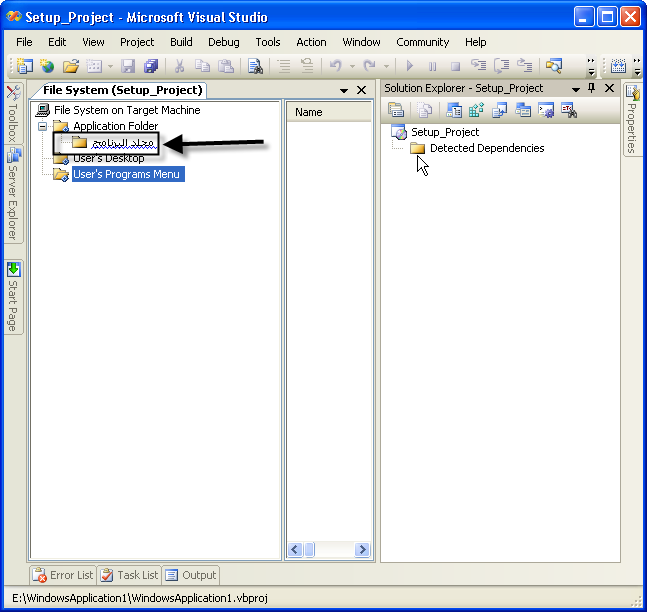Open the Build menu

181,42
